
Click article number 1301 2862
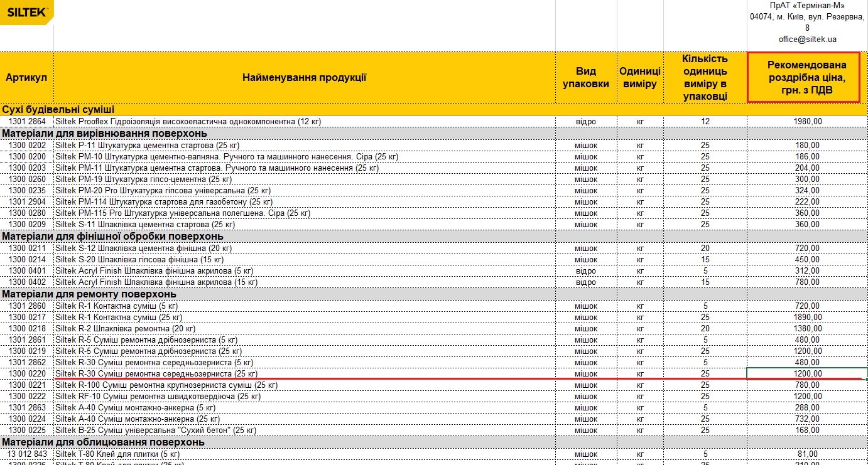point(27,362)
